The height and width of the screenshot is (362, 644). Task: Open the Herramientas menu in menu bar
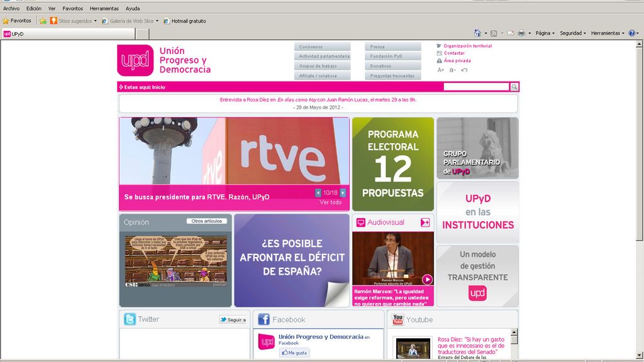pyautogui.click(x=104, y=8)
